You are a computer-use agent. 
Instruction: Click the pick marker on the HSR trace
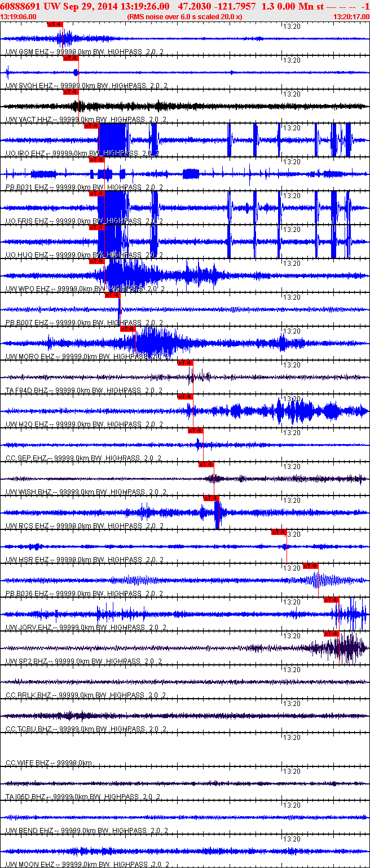[x=279, y=532]
